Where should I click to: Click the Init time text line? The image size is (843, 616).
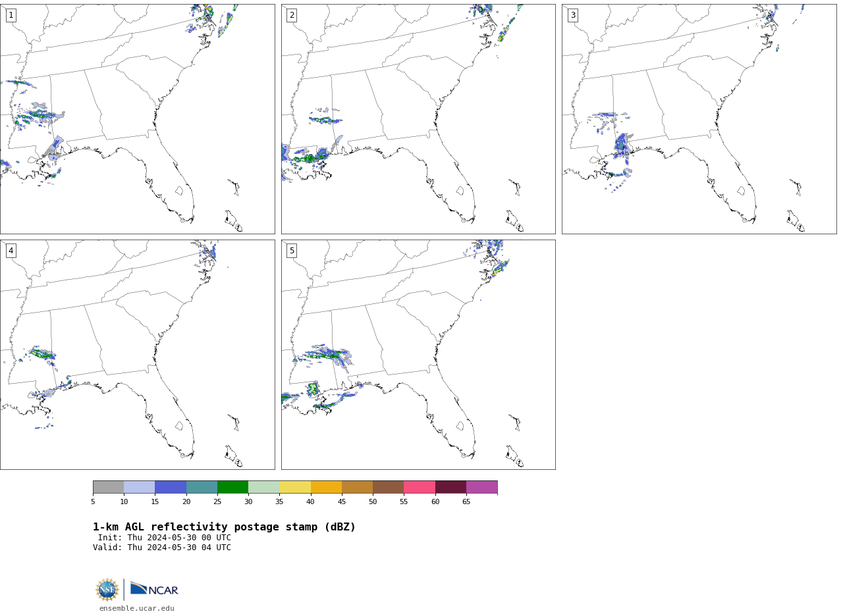[165, 538]
